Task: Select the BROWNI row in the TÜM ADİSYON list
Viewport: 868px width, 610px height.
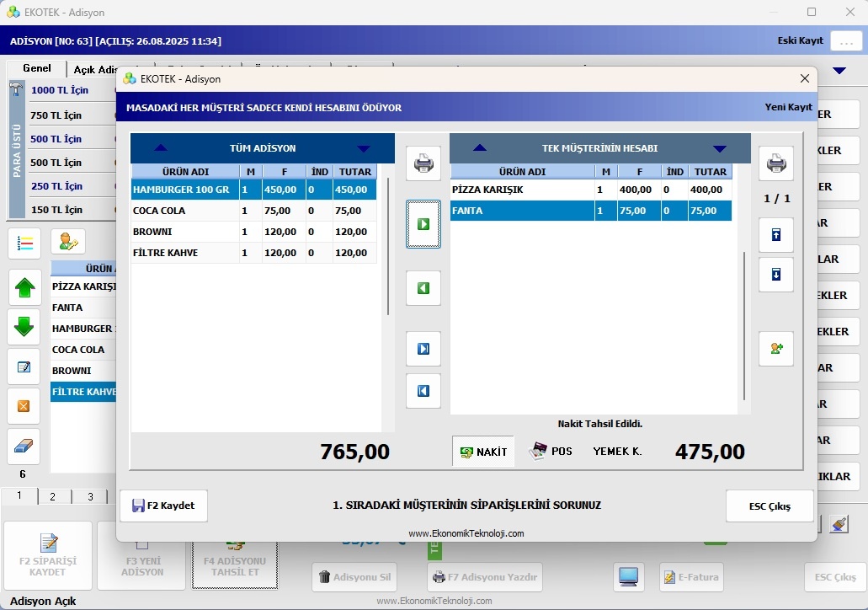Action: [254, 232]
